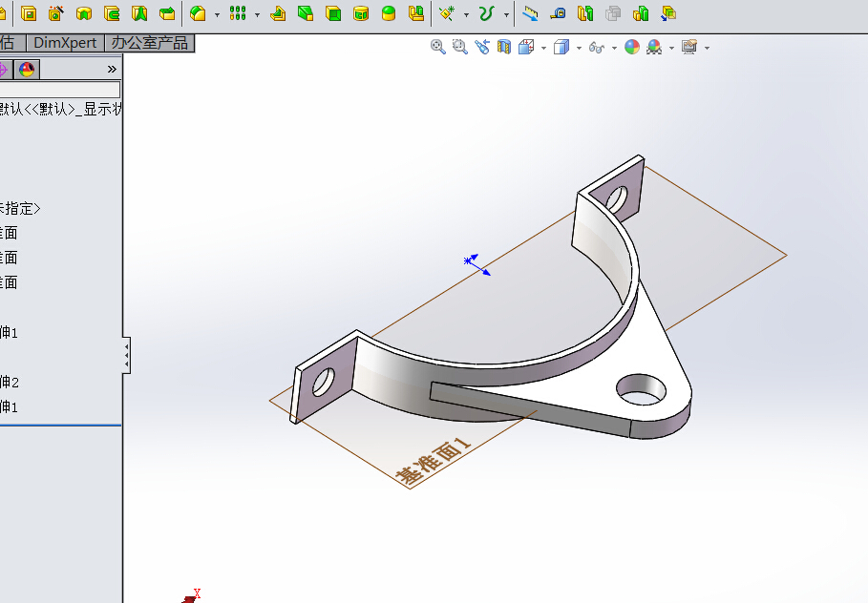Open the Linear Pattern dropdown arrow
868x603 pixels.
click(x=258, y=15)
